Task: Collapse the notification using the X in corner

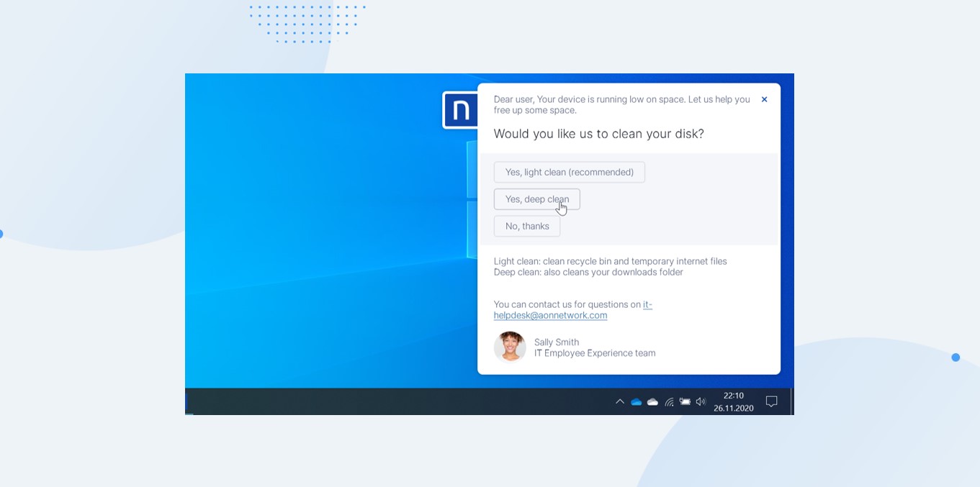Action: (x=764, y=99)
